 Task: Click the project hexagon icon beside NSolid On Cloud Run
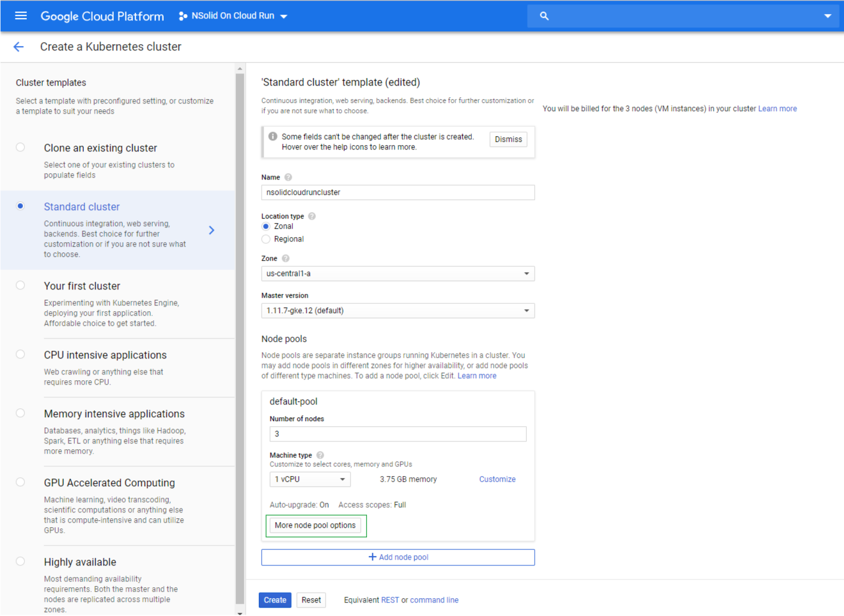[183, 16]
